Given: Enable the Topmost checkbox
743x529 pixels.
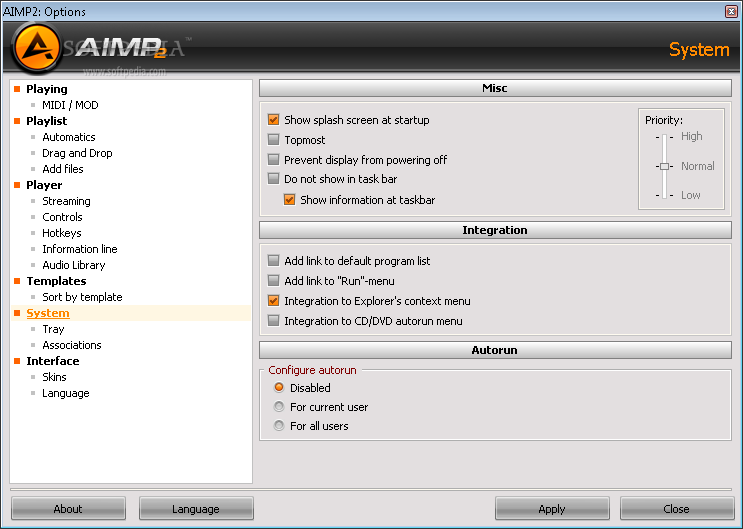Looking at the screenshot, I should click(x=273, y=139).
